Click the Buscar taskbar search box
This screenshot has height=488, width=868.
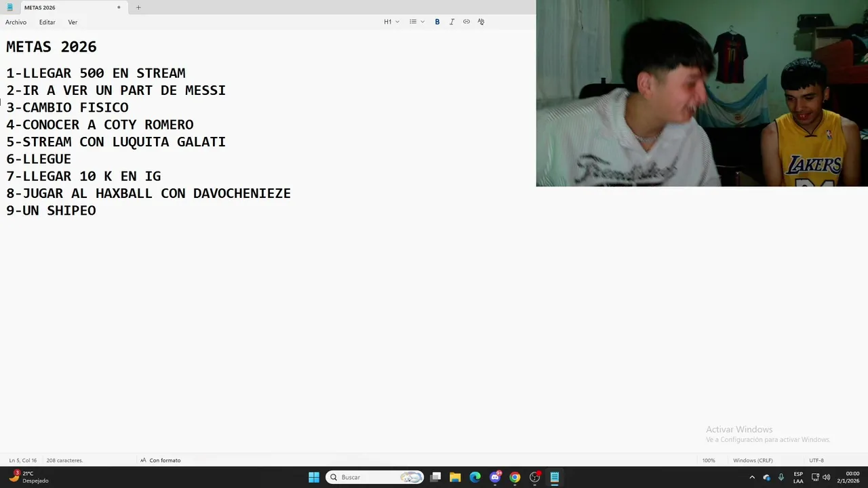point(375,477)
